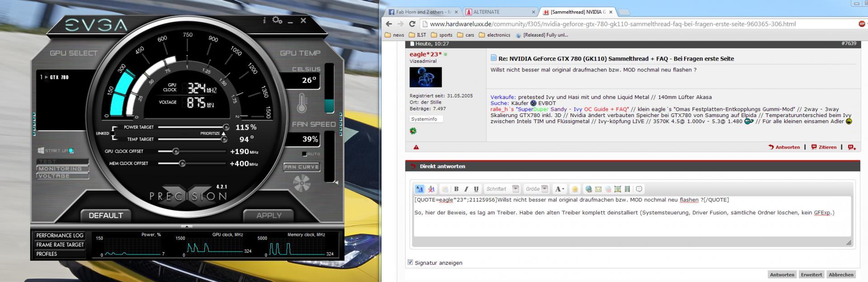Apply bold formatting in reply editor
868x282 pixels.
[456, 189]
